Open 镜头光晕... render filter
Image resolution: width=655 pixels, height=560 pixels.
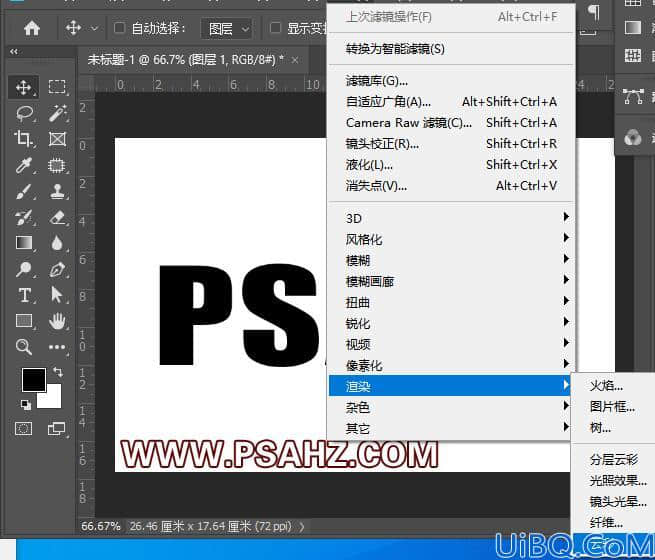(x=613, y=501)
